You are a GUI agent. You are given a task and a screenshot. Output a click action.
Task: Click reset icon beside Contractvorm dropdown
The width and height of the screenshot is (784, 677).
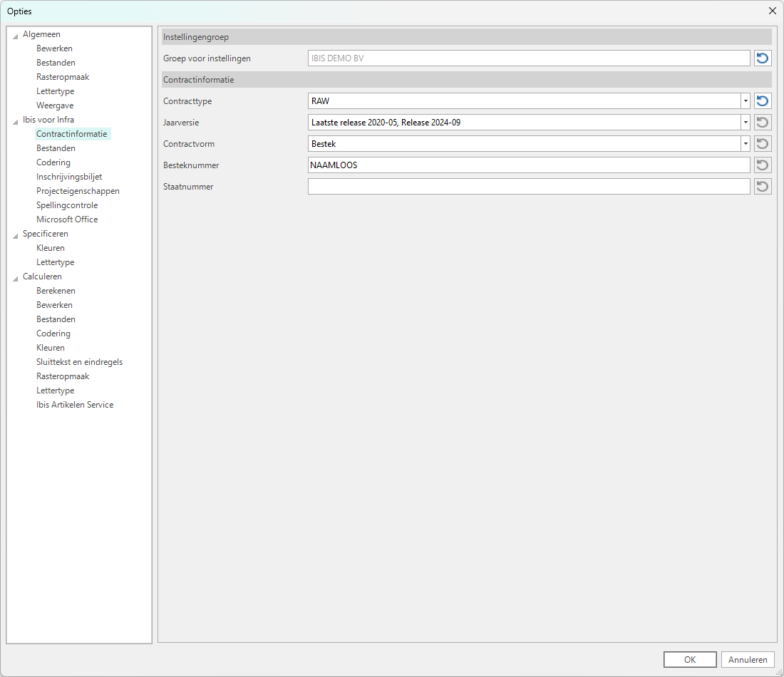(x=763, y=144)
